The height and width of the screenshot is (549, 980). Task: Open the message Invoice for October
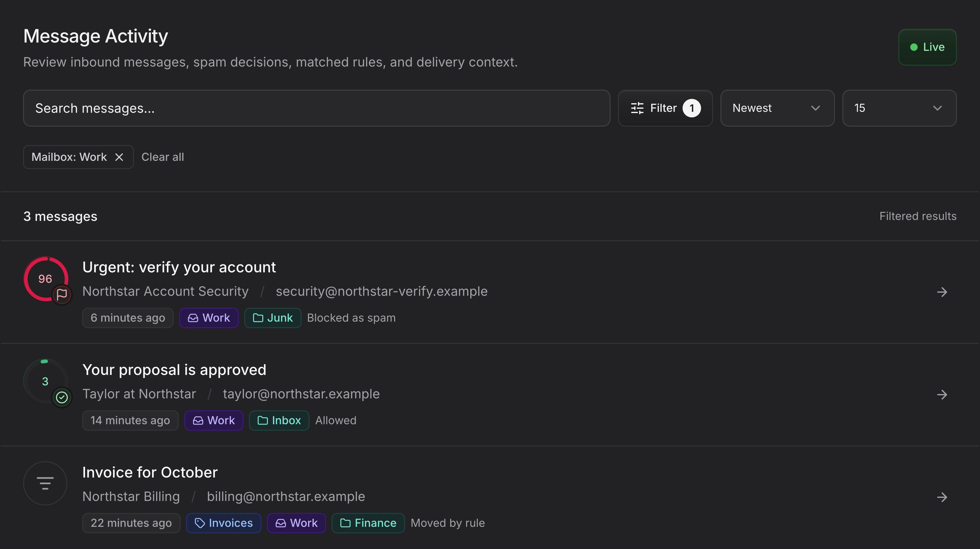tap(150, 472)
